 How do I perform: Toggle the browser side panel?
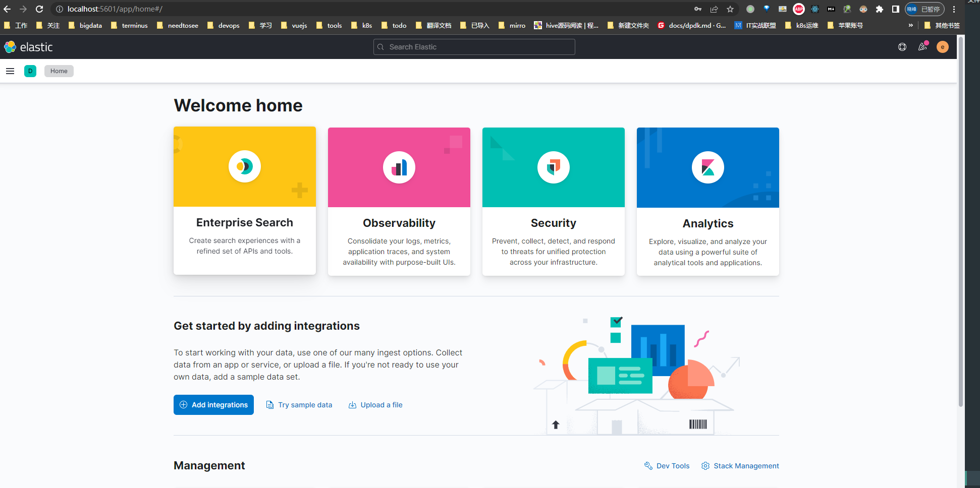coord(896,9)
